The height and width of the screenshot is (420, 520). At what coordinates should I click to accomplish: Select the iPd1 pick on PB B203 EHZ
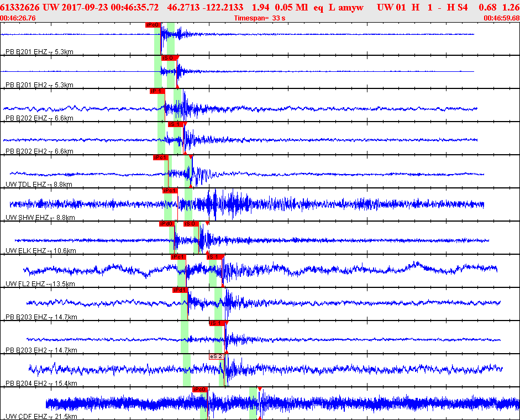[x=180, y=290]
